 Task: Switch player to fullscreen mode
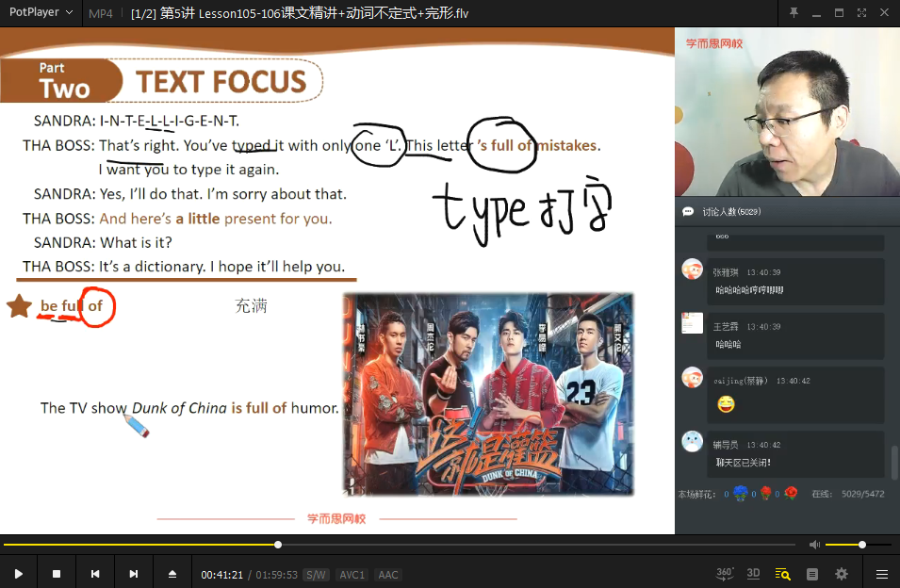861,13
